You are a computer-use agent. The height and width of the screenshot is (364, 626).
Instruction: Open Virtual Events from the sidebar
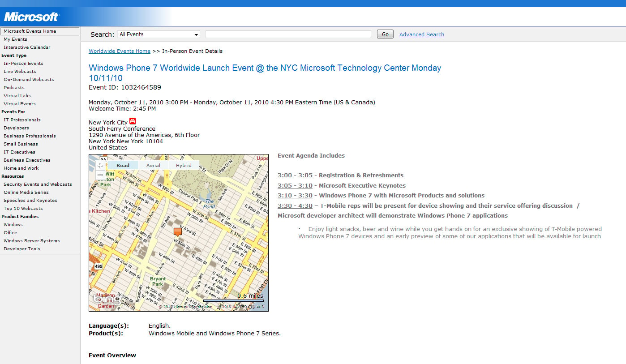tap(20, 104)
